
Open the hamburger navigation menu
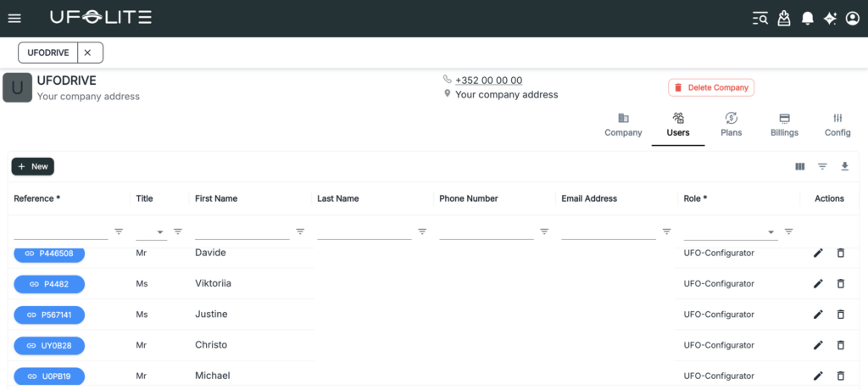click(x=14, y=18)
